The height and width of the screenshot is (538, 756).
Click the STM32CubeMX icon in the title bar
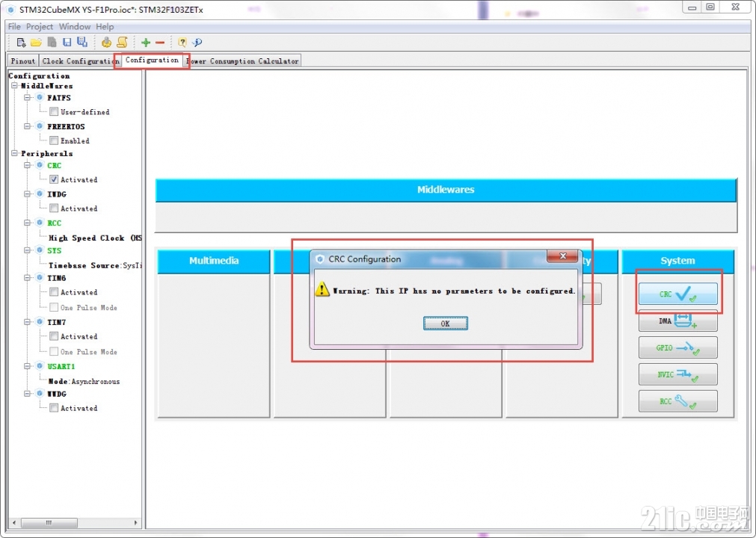pyautogui.click(x=11, y=9)
